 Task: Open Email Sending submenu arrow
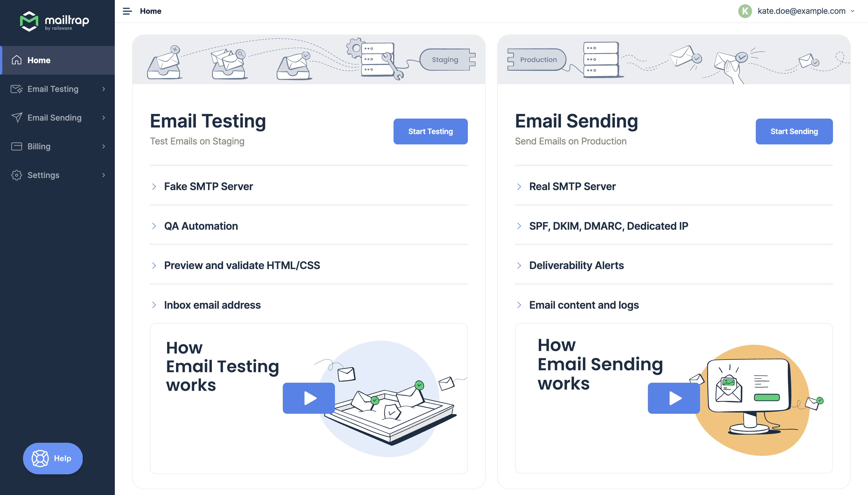click(103, 117)
